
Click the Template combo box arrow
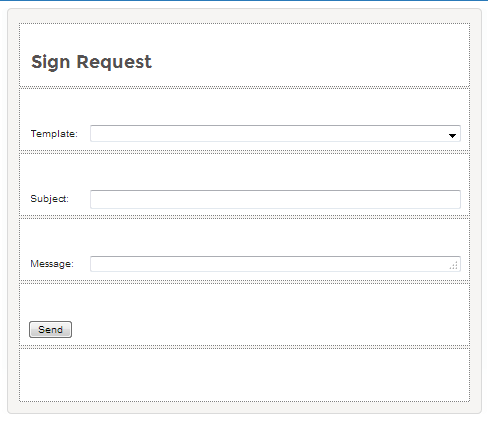tap(452, 136)
